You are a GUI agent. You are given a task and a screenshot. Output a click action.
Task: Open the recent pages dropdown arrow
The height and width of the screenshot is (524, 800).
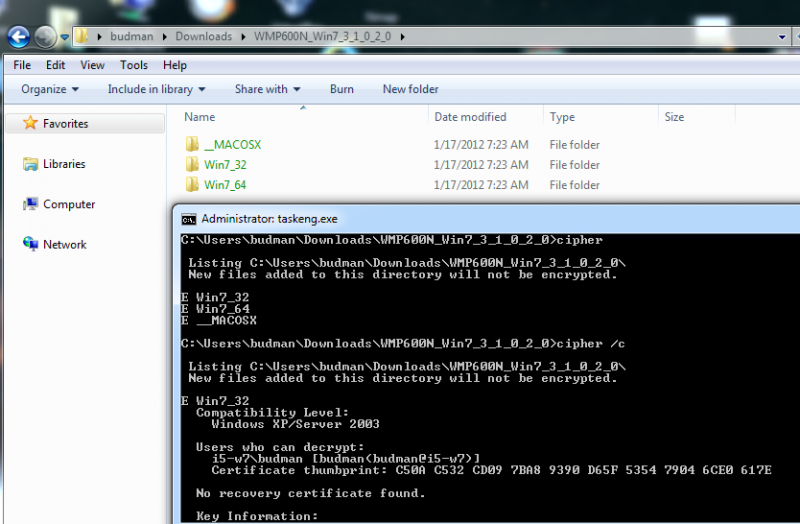coord(64,37)
